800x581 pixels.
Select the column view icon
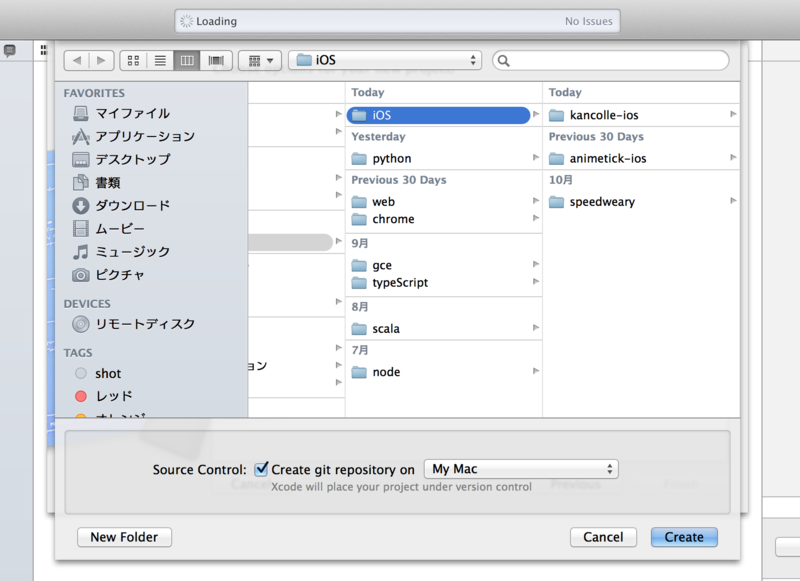[186, 60]
